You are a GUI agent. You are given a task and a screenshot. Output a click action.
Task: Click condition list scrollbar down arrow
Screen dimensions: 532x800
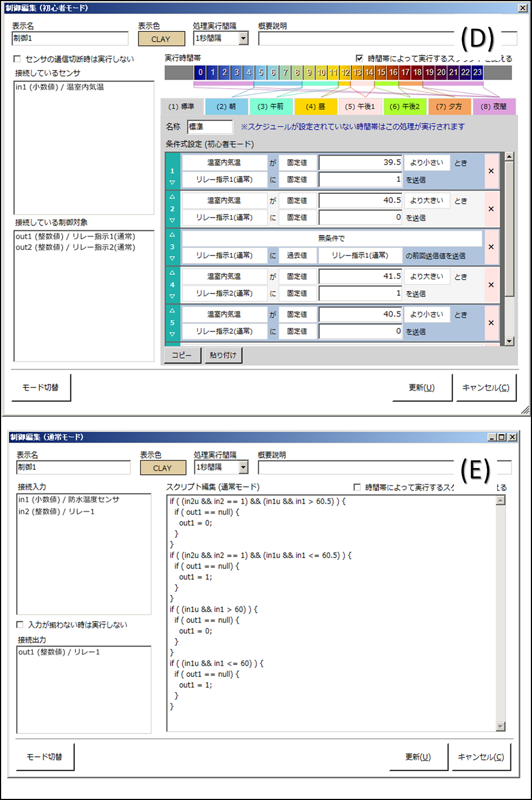[509, 341]
